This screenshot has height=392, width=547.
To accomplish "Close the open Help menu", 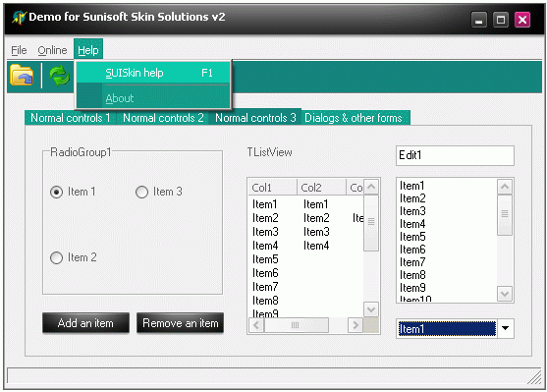I will click(88, 50).
